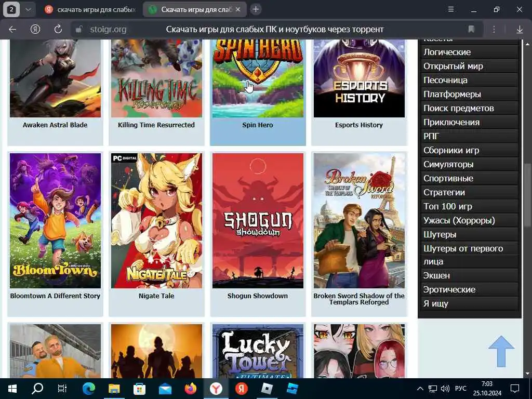Open the Nigate Tale cover image
The image size is (532, 399).
pyautogui.click(x=156, y=220)
